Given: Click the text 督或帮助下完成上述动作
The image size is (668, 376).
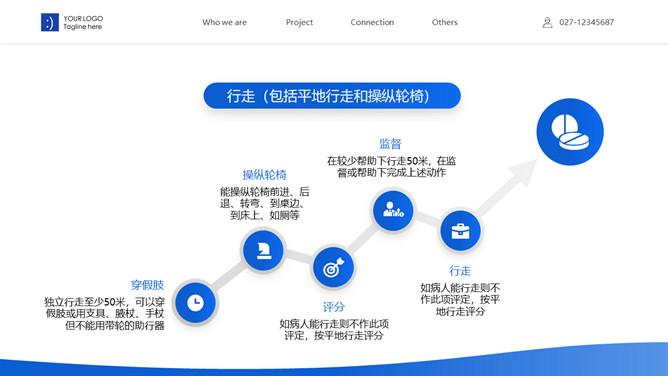Looking at the screenshot, I should point(392,172).
